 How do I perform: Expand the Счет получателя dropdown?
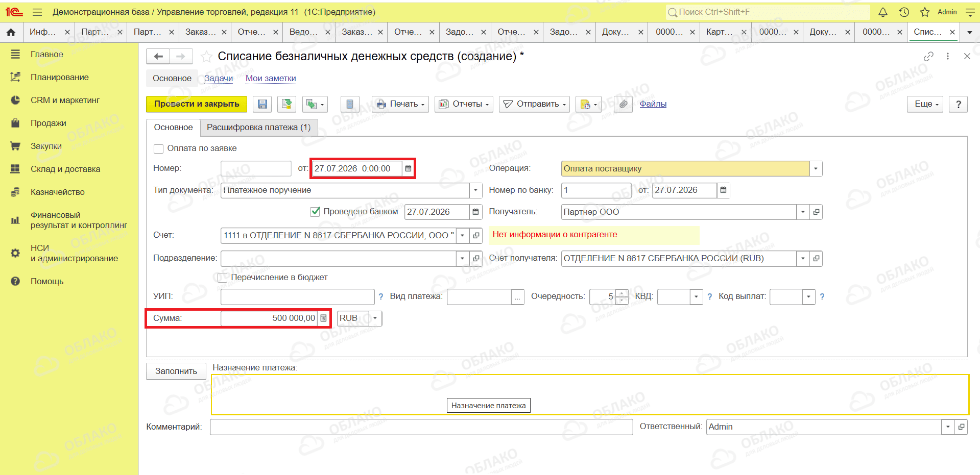(x=803, y=258)
